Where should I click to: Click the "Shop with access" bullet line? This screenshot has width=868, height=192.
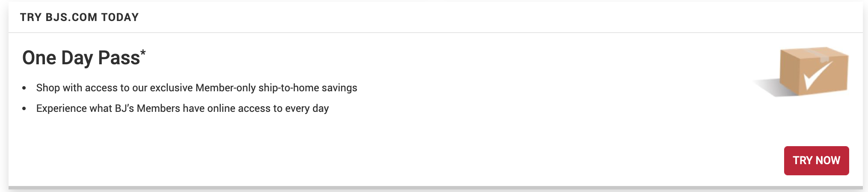click(x=196, y=88)
